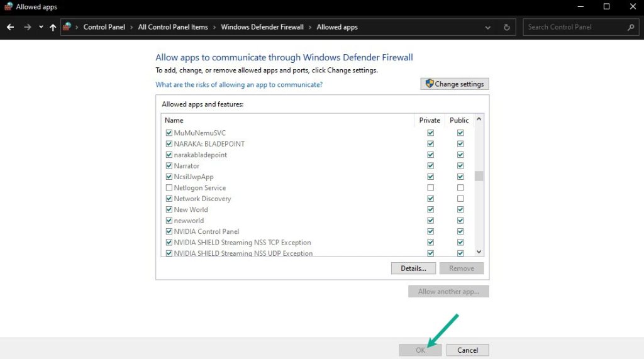
Task: Open recent locations dropdown arrow
Action: tap(41, 27)
